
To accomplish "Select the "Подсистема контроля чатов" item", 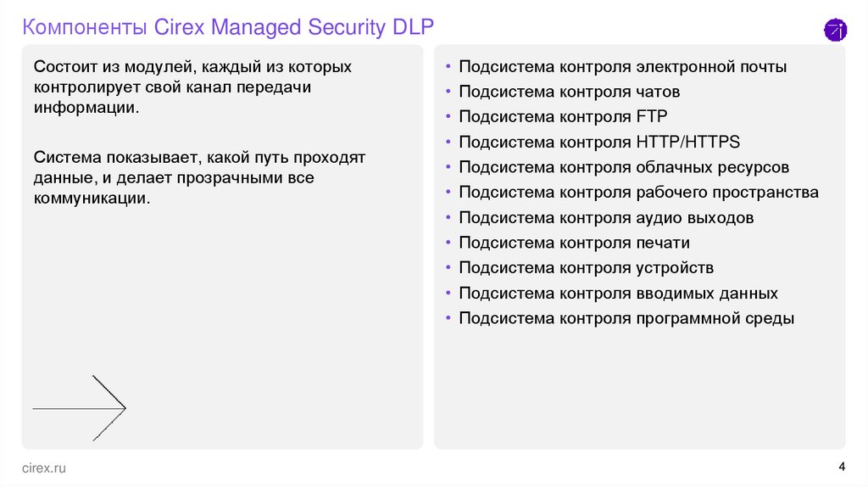I will pyautogui.click(x=569, y=92).
